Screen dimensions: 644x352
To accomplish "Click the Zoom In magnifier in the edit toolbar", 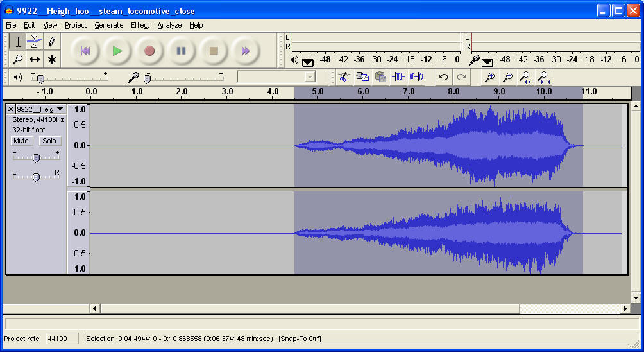I will click(489, 77).
